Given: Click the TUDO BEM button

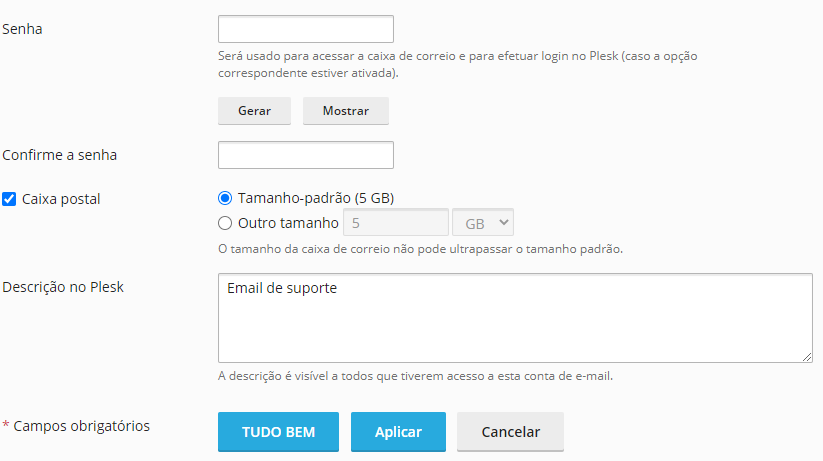Looking at the screenshot, I should click(278, 432).
